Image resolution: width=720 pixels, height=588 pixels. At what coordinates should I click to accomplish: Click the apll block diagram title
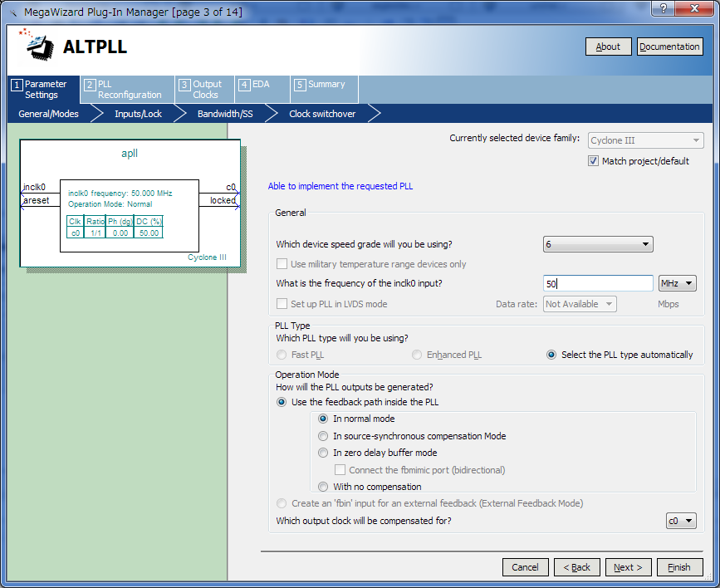click(130, 154)
